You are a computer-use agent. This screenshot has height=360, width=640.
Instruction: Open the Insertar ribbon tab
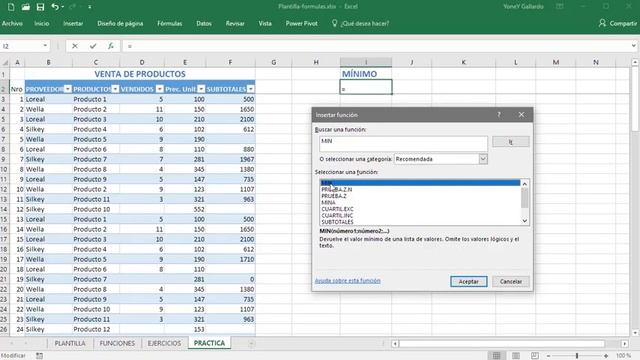pyautogui.click(x=73, y=23)
